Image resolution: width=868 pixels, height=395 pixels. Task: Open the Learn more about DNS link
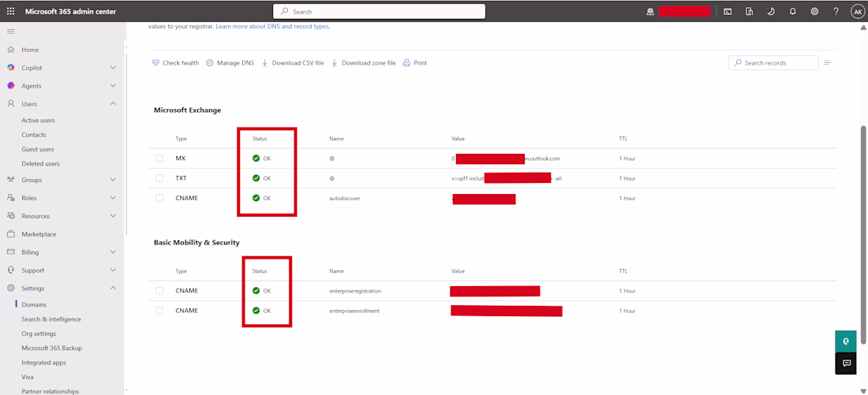coord(273,26)
